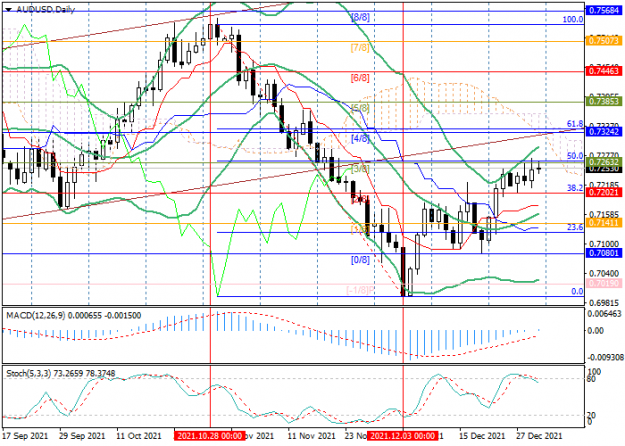Select the 0.73242 blue price label
This screenshot has height=446, width=625.
[x=605, y=132]
